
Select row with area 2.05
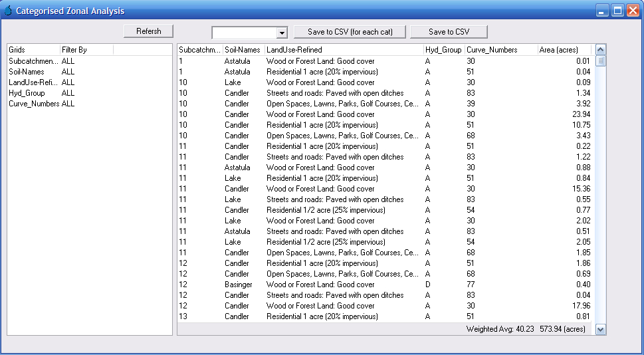pos(385,242)
